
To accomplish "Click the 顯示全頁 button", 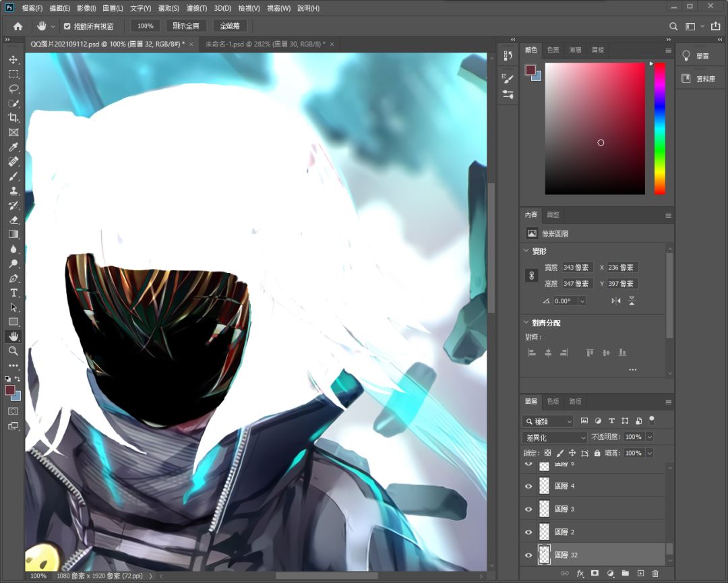I will tap(186, 26).
